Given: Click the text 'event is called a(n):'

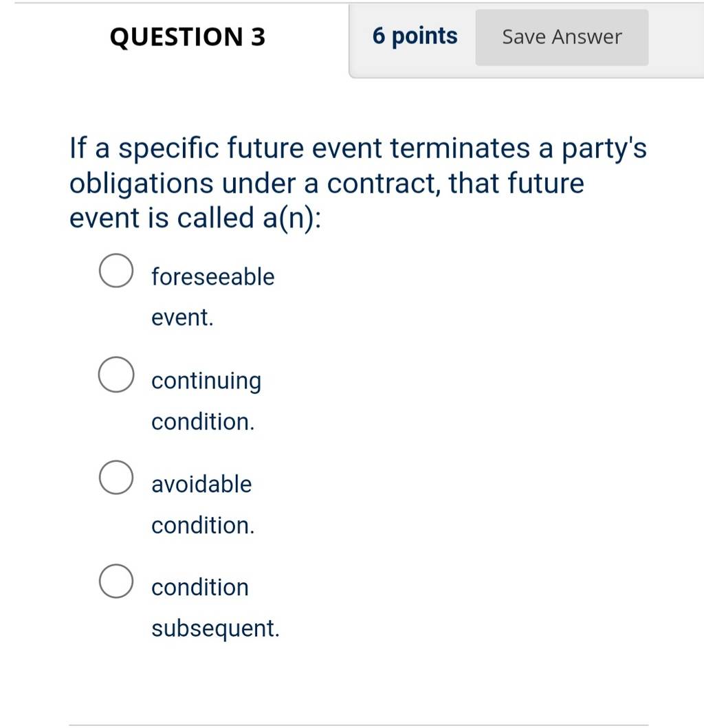Looking at the screenshot, I should point(195,218).
